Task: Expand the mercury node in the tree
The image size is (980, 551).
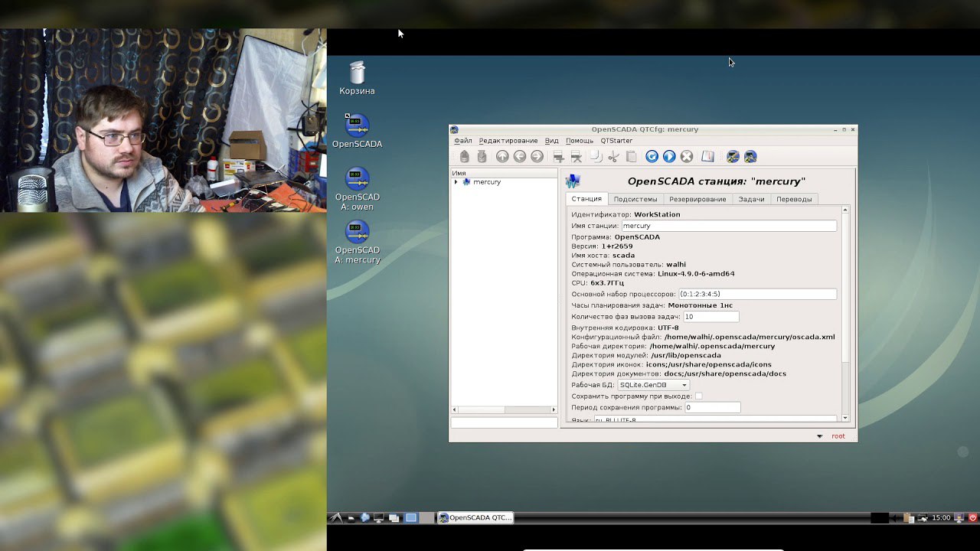Action: (456, 182)
